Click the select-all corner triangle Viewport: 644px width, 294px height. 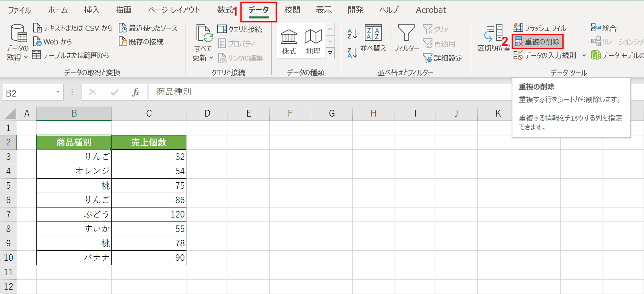pyautogui.click(x=10, y=114)
